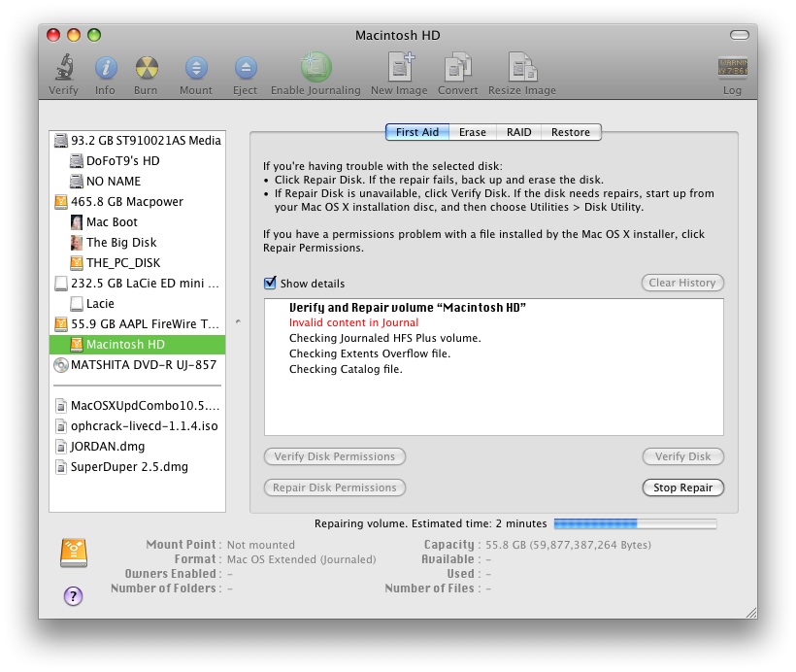Screen dimensions: 796x672
Task: Select the SuperDuper 2.5.dmg image
Action: pos(138,466)
